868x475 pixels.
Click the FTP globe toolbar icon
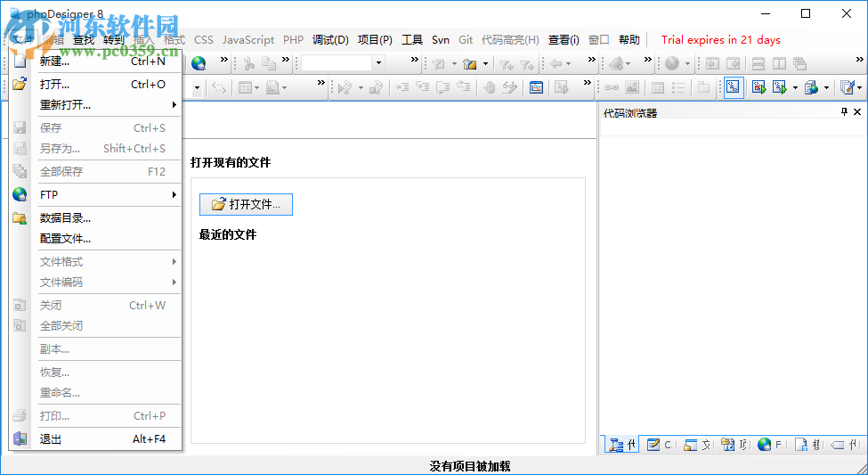point(199,63)
